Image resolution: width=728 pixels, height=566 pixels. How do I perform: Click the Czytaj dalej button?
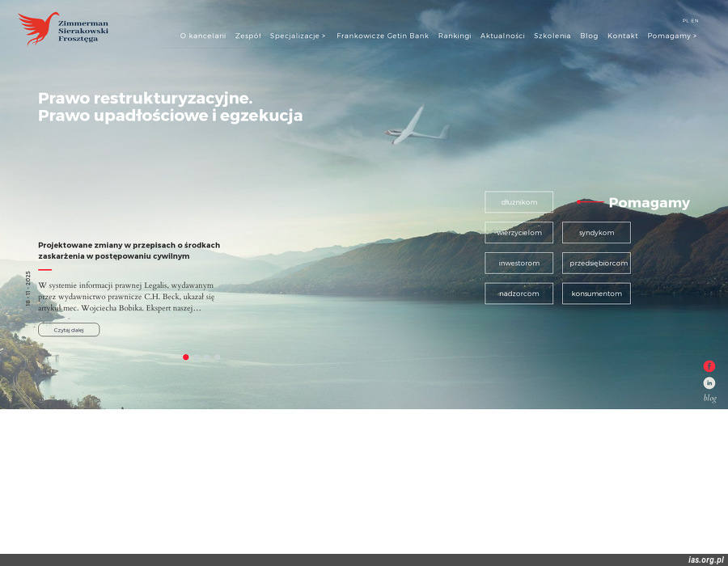pyautogui.click(x=69, y=329)
